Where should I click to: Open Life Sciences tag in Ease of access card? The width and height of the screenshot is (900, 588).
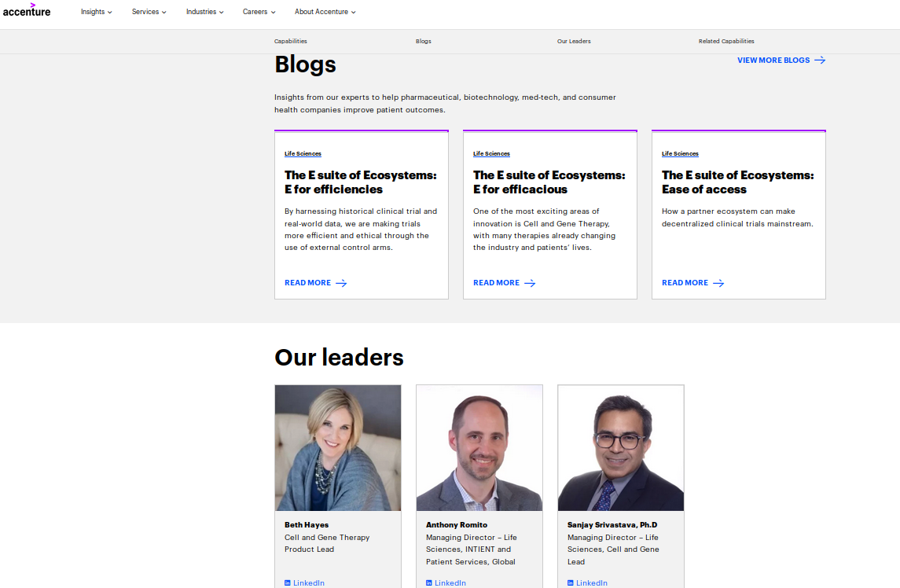[x=680, y=154]
